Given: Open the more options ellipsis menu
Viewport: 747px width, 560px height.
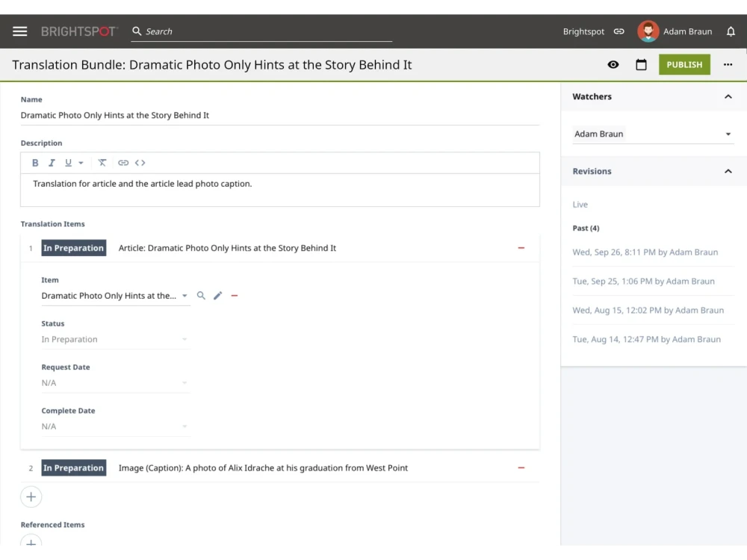Looking at the screenshot, I should (x=728, y=65).
